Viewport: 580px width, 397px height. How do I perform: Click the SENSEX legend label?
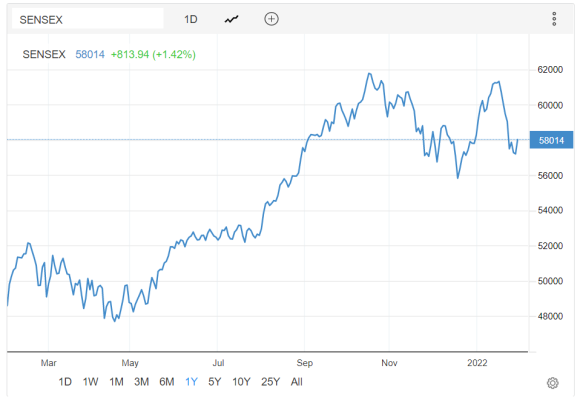(x=44, y=54)
